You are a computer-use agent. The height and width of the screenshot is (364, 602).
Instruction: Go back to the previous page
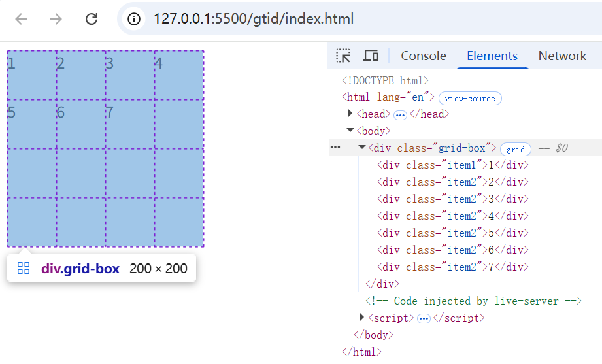click(x=21, y=19)
